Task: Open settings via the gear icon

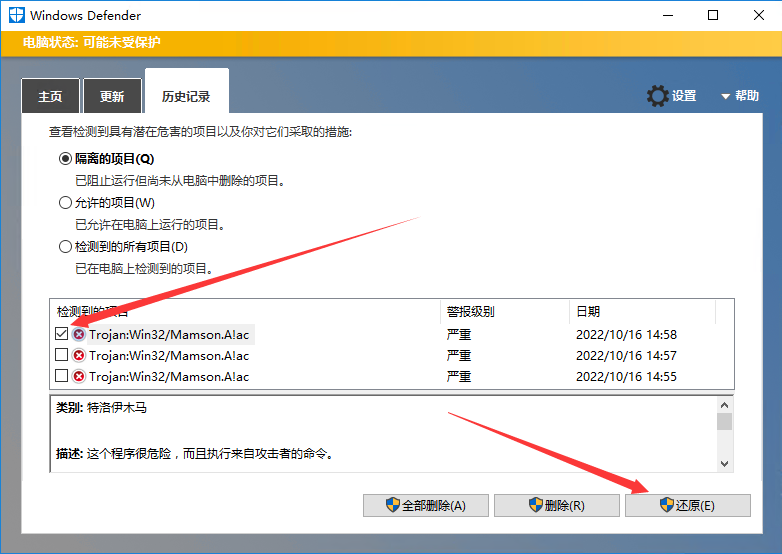Action: point(657,96)
